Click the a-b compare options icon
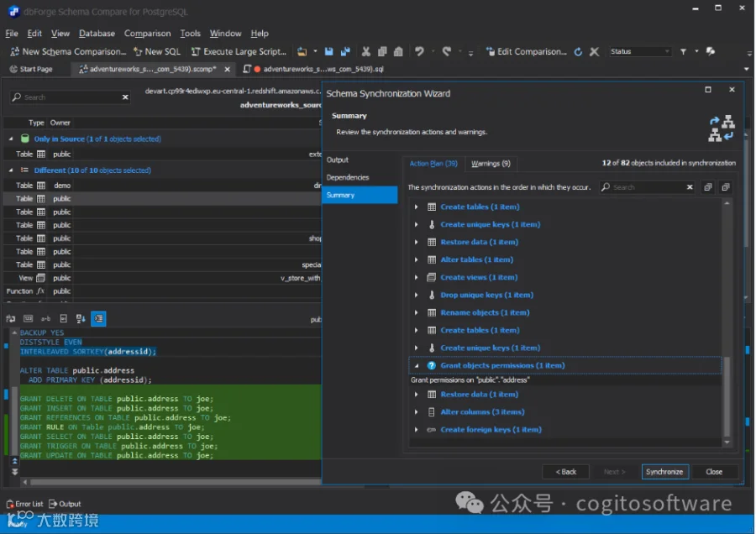 [46, 318]
